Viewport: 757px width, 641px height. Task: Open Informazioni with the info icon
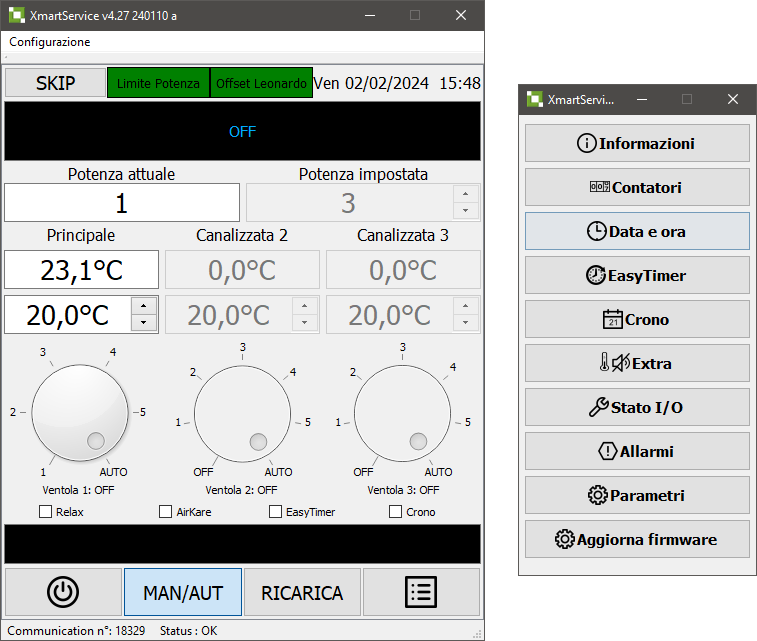coord(637,143)
